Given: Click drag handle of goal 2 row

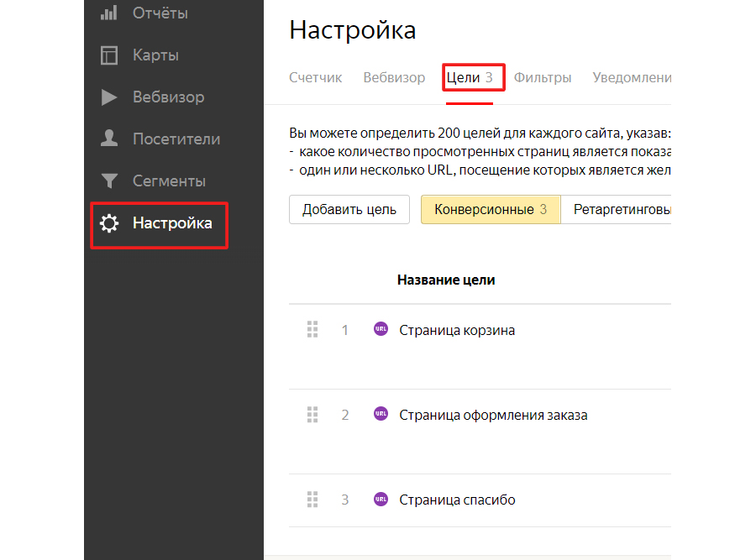Looking at the screenshot, I should coord(312,415).
